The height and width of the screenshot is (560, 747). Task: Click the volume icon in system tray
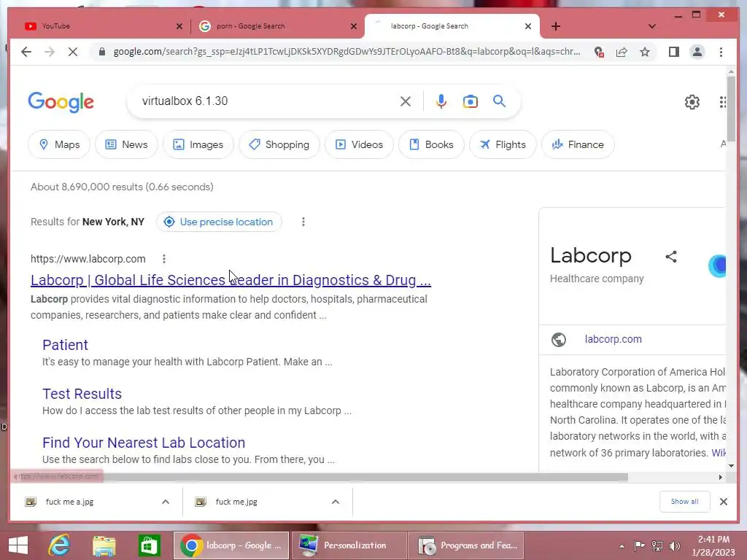click(x=675, y=545)
